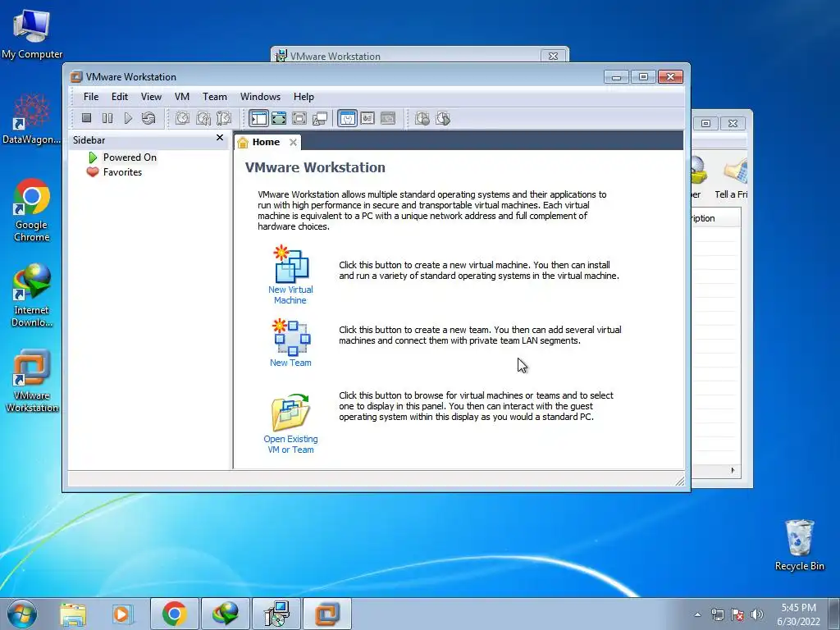Screen dimensions: 840x630
Task: Click the Power Off stop toolbar icon
Action: click(x=87, y=118)
